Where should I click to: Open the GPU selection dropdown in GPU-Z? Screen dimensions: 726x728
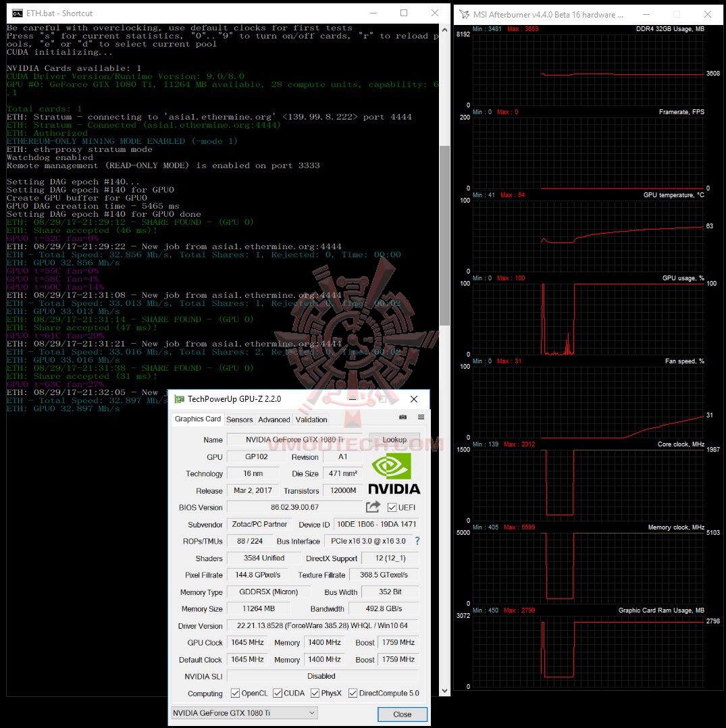[x=244, y=712]
